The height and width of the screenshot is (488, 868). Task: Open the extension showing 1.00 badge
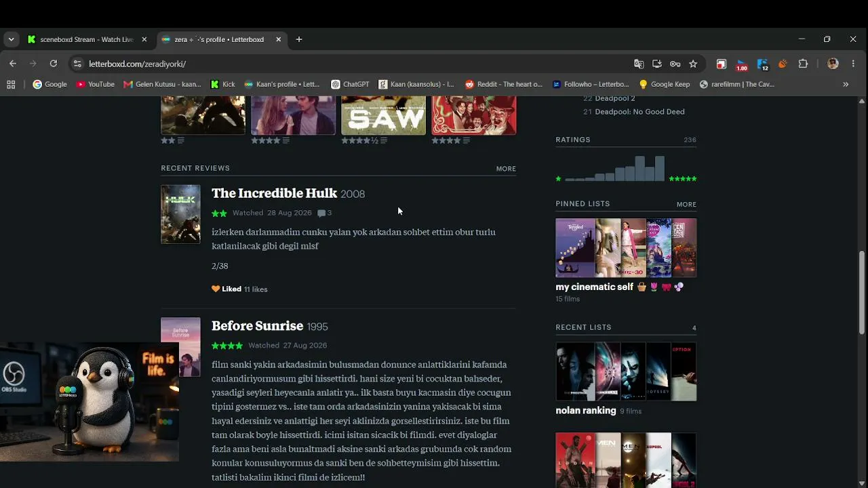click(741, 64)
